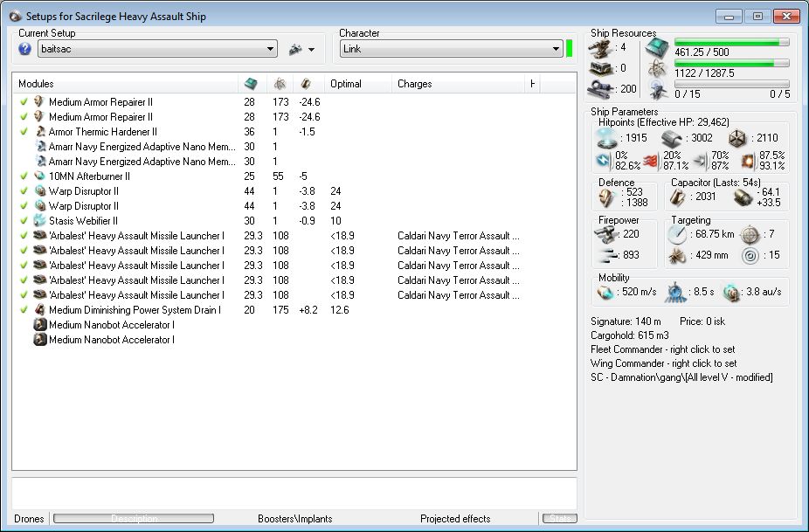
Task: Click the powergrid bar 1122 / 1287.5
Action: click(x=731, y=63)
